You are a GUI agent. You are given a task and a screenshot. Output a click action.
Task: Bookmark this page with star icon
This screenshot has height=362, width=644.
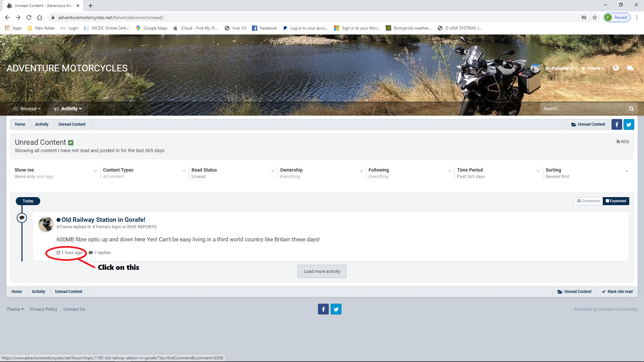595,17
